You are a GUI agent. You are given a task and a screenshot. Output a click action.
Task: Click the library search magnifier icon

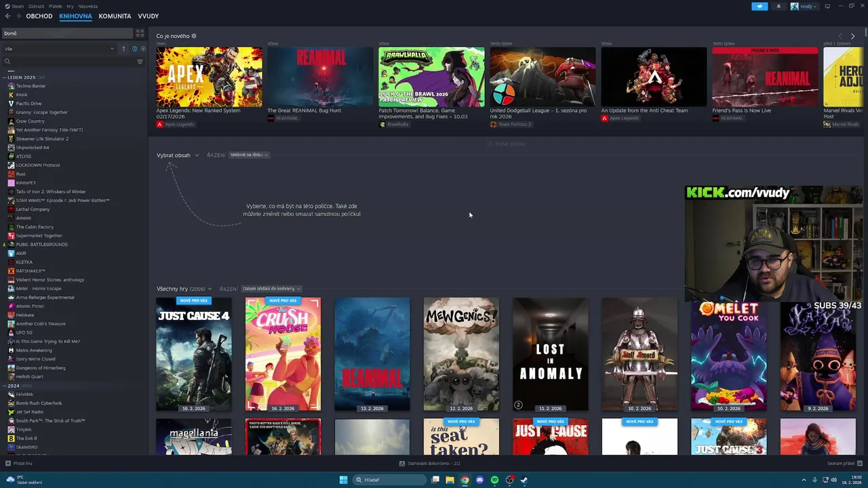tap(7, 62)
